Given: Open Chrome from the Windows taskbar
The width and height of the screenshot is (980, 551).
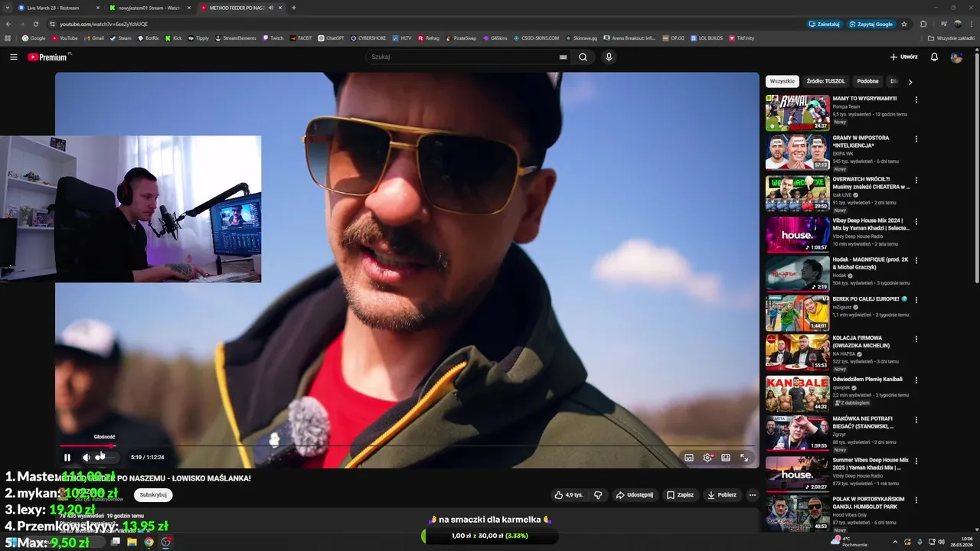Looking at the screenshot, I should (149, 542).
